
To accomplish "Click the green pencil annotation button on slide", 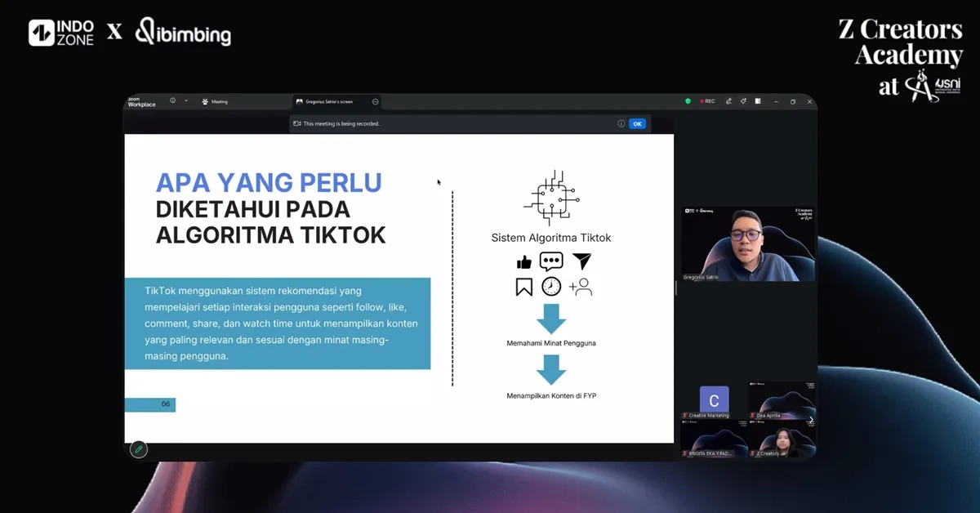I will tap(139, 449).
